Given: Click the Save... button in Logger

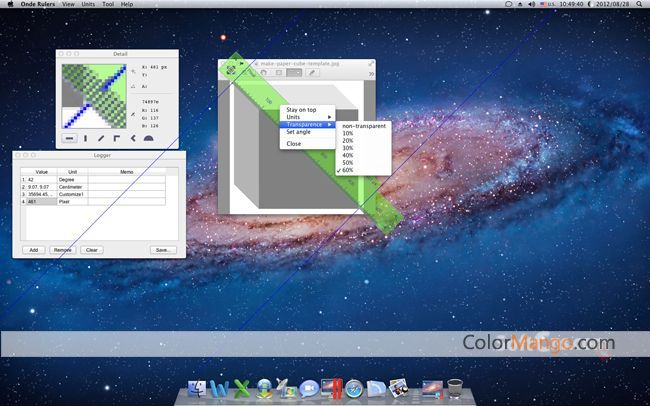Looking at the screenshot, I should [x=163, y=249].
